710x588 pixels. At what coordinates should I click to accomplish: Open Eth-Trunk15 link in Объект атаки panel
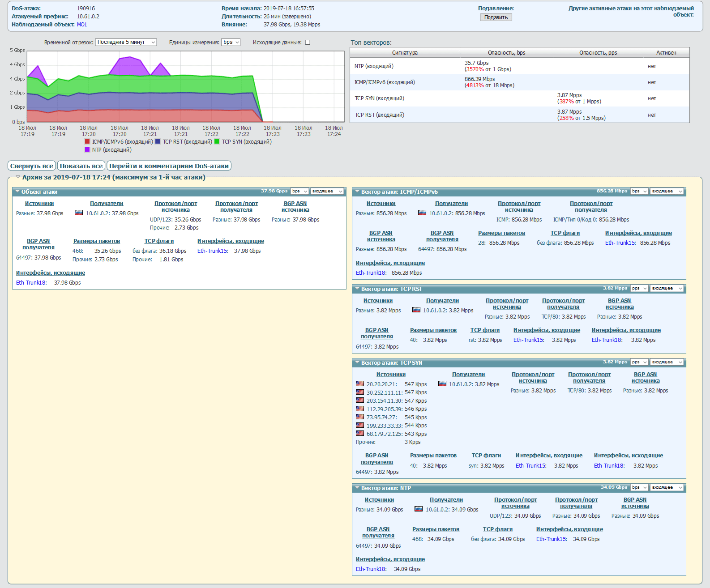[x=213, y=251]
